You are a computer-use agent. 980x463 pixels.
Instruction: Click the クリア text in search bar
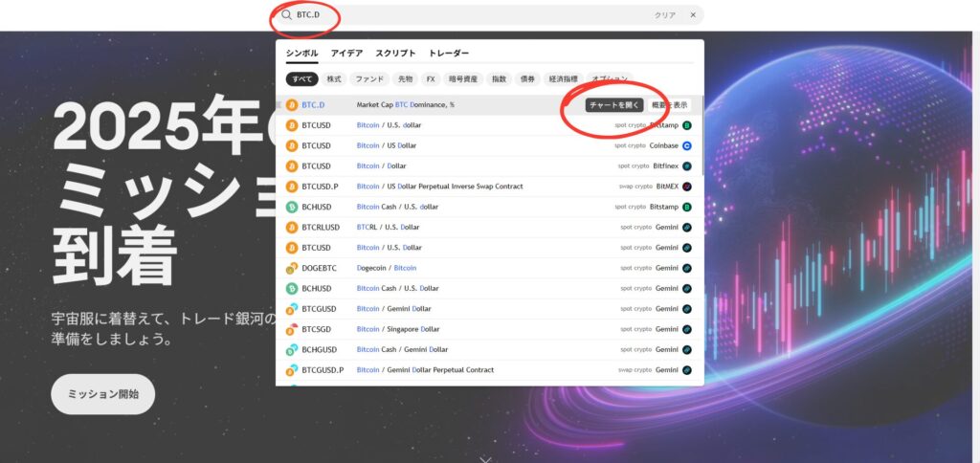[664, 15]
